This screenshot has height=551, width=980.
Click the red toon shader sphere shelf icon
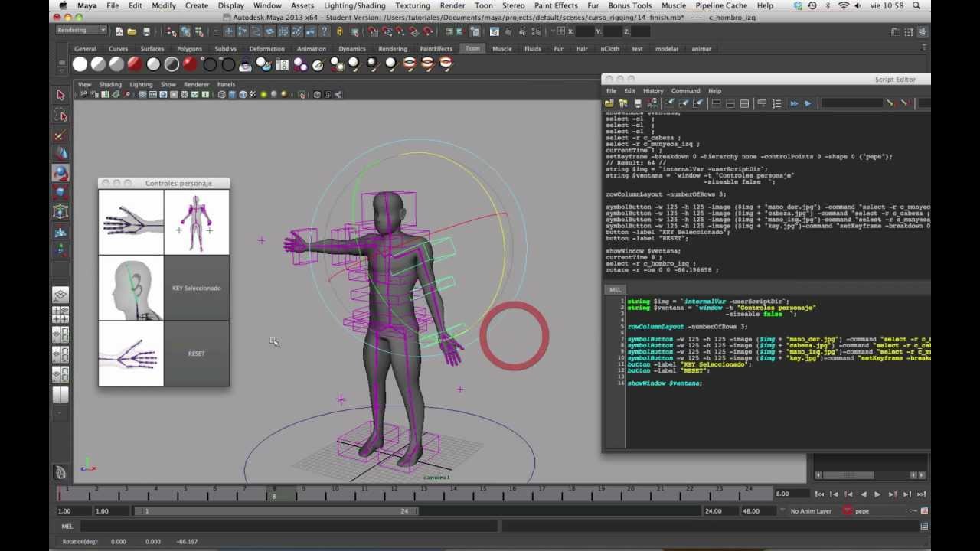pos(135,64)
